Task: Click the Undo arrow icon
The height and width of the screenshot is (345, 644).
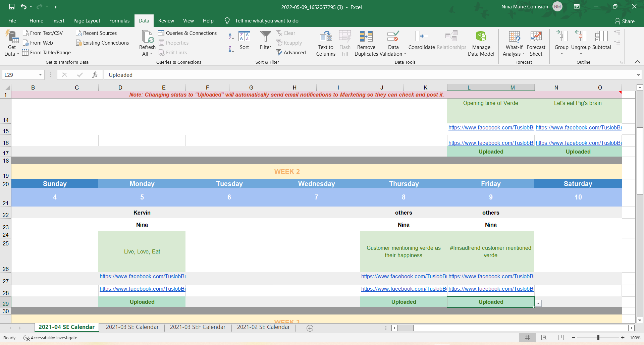Action: (x=23, y=7)
